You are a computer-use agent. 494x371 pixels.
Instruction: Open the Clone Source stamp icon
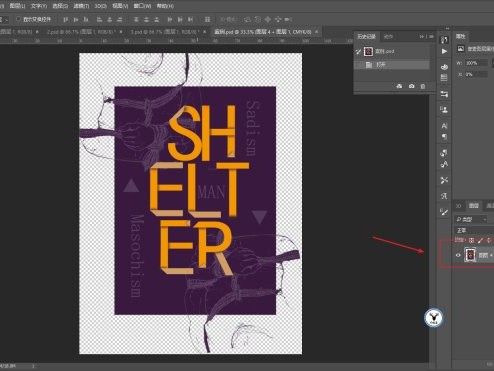pyautogui.click(x=444, y=109)
